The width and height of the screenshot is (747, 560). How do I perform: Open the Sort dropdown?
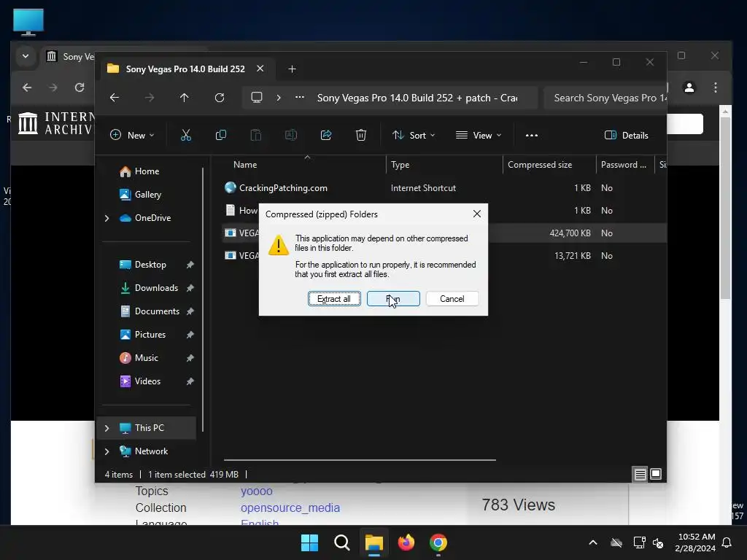[414, 135]
